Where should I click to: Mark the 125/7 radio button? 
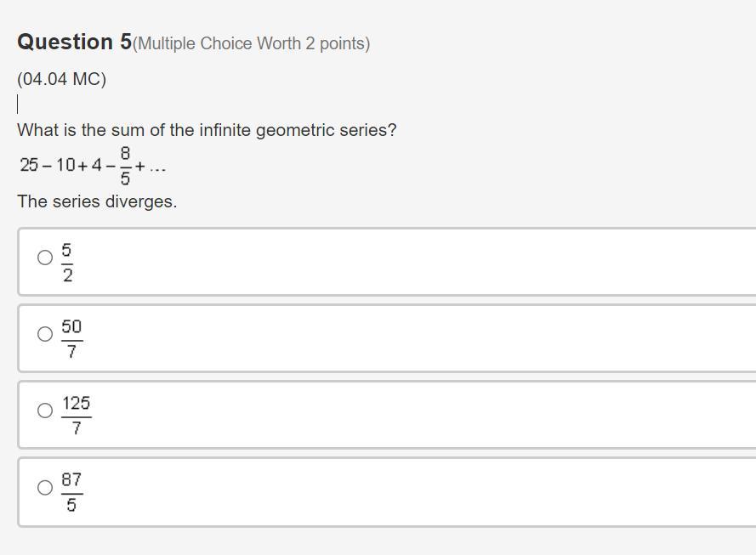point(45,411)
